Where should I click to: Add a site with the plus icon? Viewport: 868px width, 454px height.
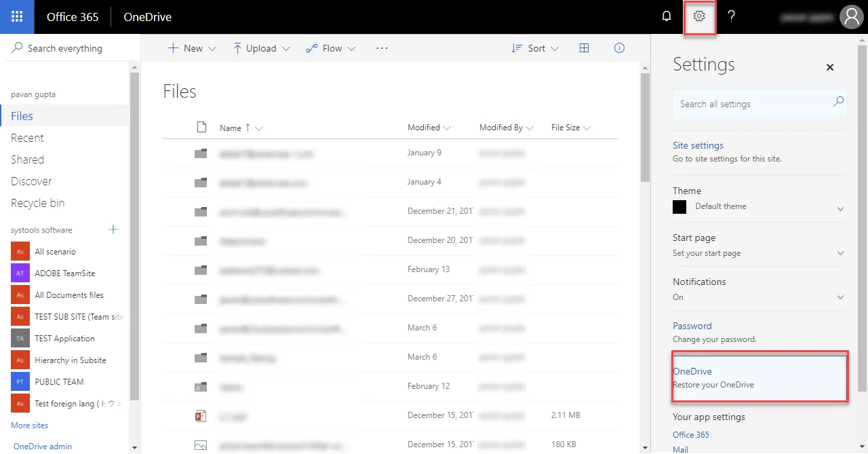click(x=113, y=229)
